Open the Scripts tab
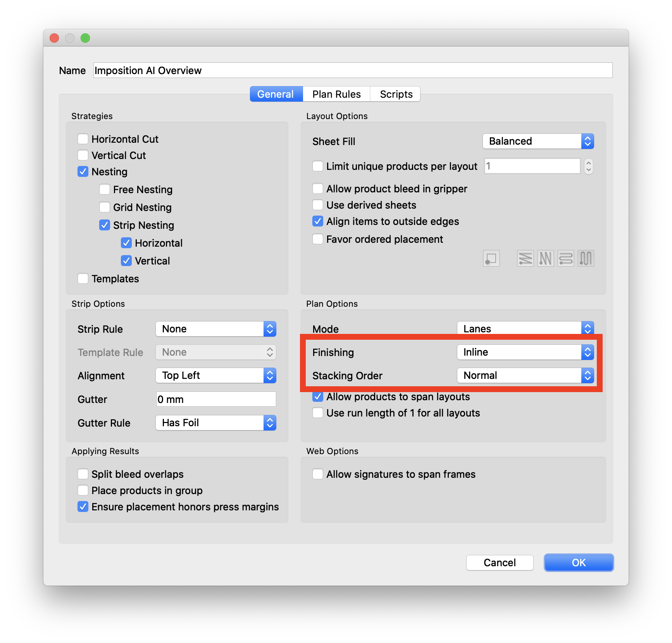 (395, 94)
